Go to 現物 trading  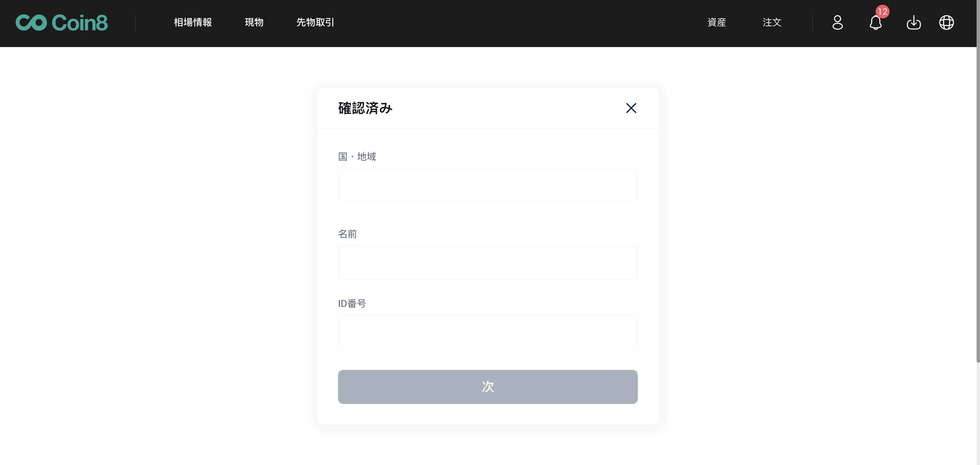point(254,22)
